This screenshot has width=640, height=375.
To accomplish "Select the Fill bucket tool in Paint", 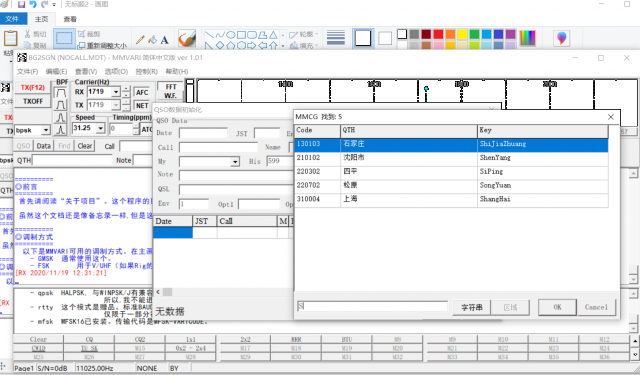I will click(152, 40).
